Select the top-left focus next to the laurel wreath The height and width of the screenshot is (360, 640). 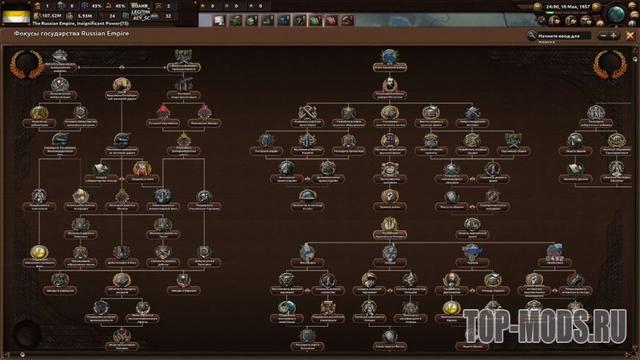click(x=60, y=57)
